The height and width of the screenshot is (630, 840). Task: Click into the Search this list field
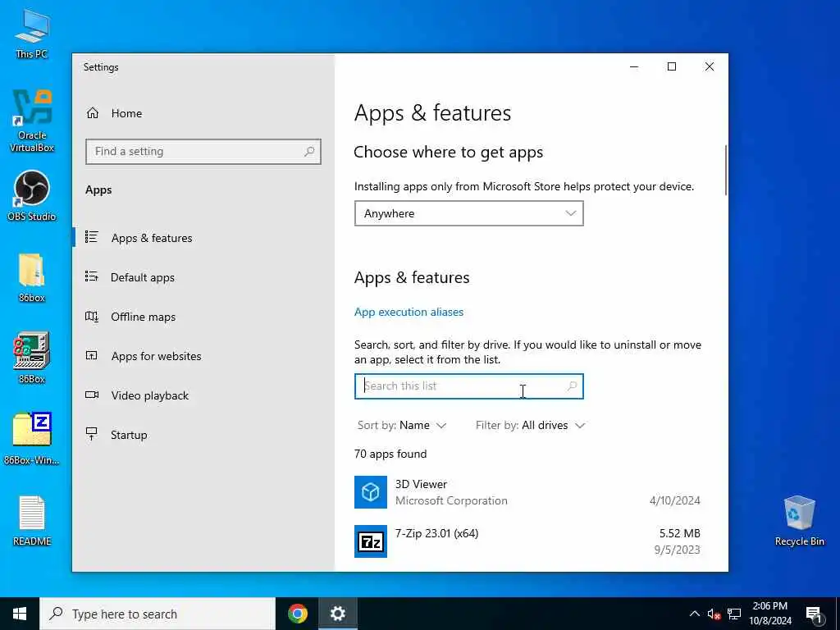(468, 386)
